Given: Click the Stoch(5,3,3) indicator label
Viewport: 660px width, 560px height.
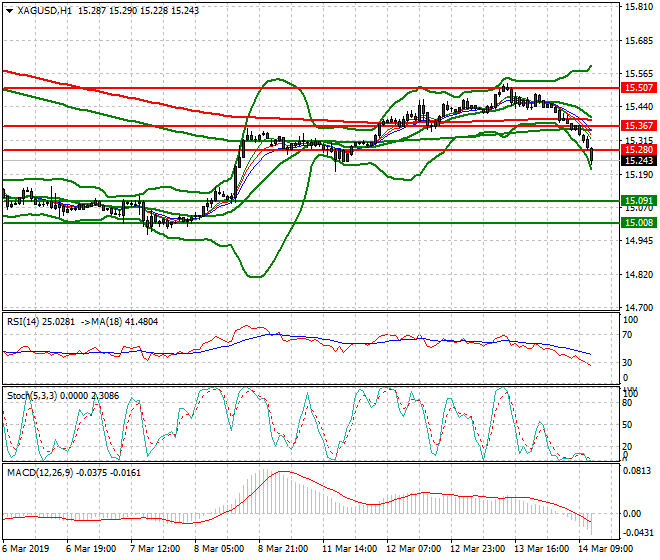Looking at the screenshot, I should tap(32, 396).
